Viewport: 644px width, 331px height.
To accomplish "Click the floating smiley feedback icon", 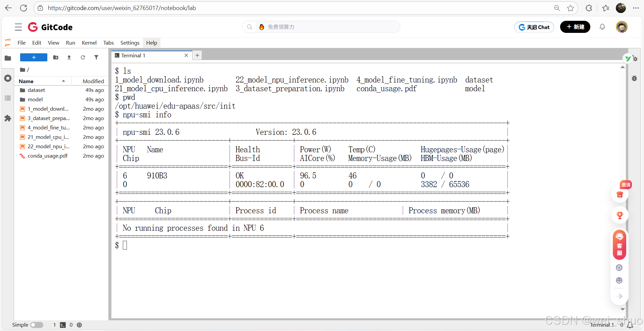I will click(620, 280).
